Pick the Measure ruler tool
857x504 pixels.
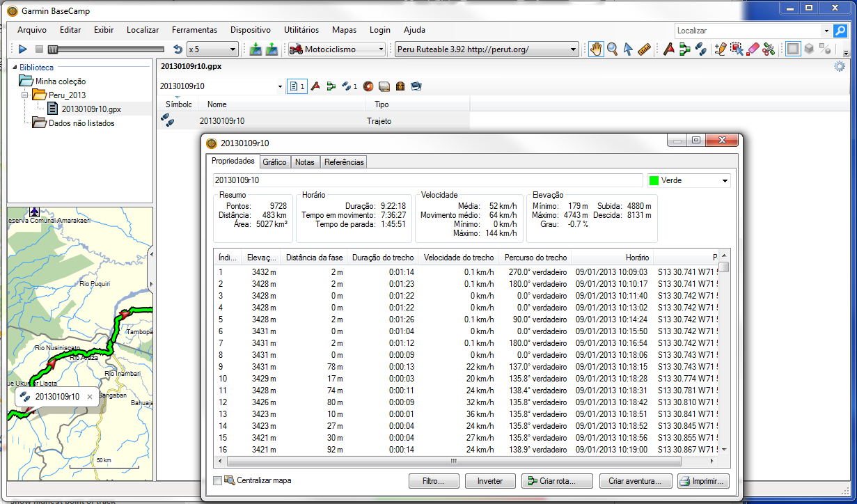point(644,49)
